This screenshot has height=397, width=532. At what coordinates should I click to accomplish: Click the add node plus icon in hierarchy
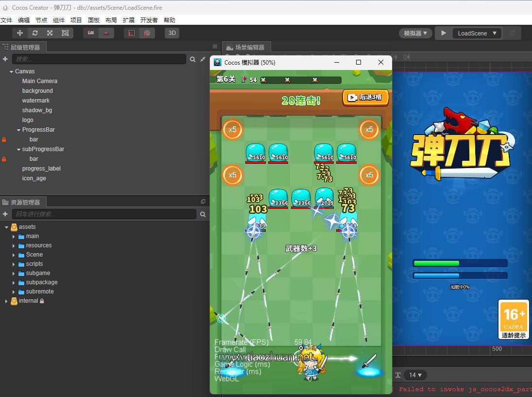tap(5, 59)
